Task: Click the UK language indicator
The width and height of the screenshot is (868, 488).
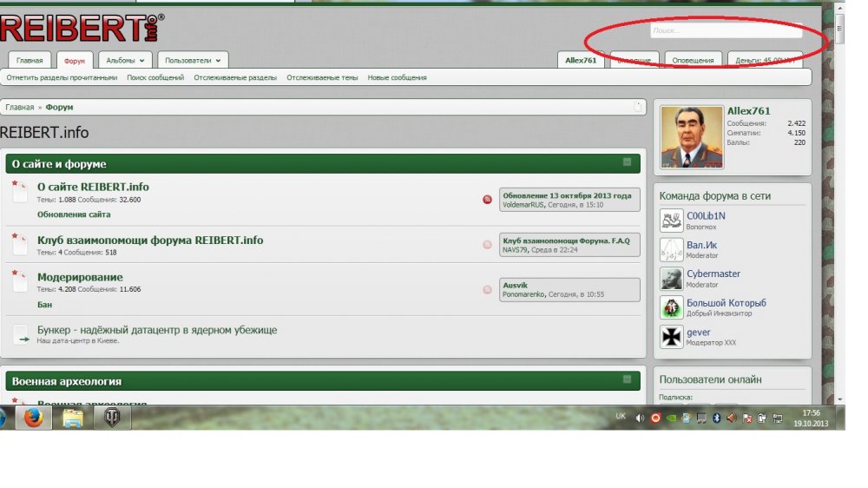Action: tap(621, 417)
